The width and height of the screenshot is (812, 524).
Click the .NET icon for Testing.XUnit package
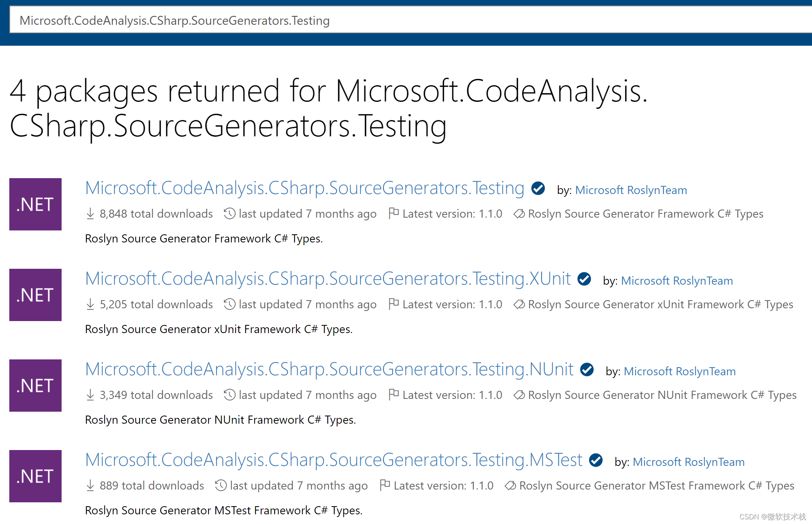(35, 295)
